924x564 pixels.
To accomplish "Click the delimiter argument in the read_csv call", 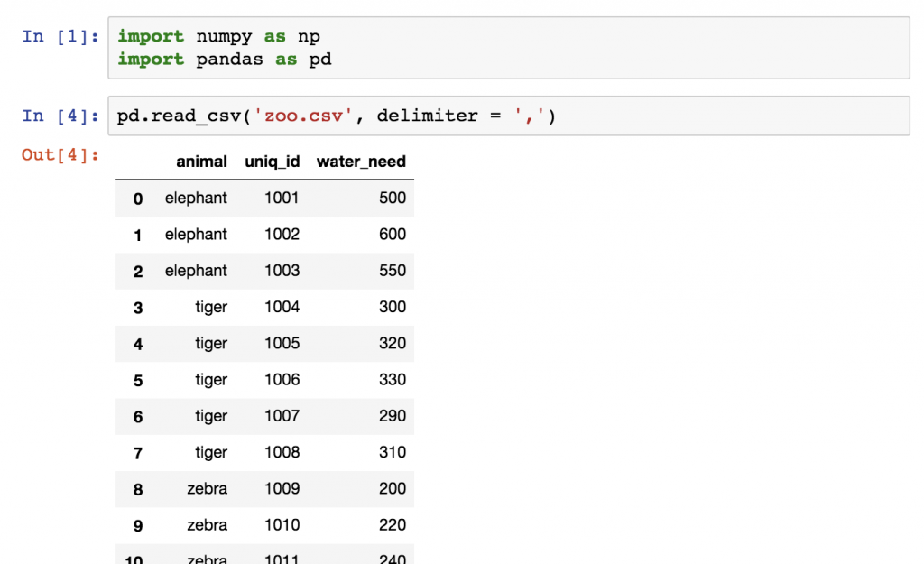I will 428,116.
